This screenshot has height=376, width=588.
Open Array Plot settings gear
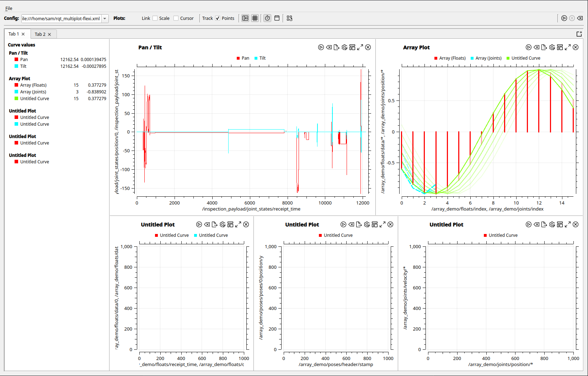pos(552,47)
